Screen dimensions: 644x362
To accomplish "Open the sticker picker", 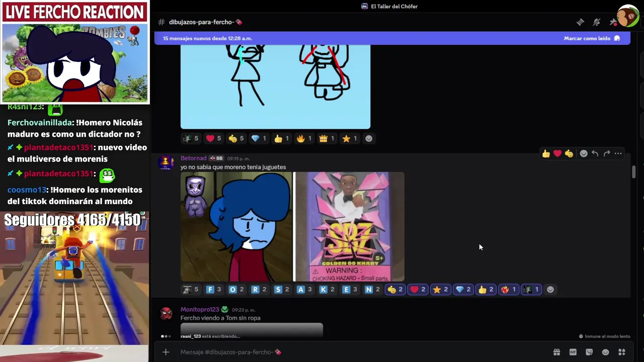I will click(x=589, y=352).
